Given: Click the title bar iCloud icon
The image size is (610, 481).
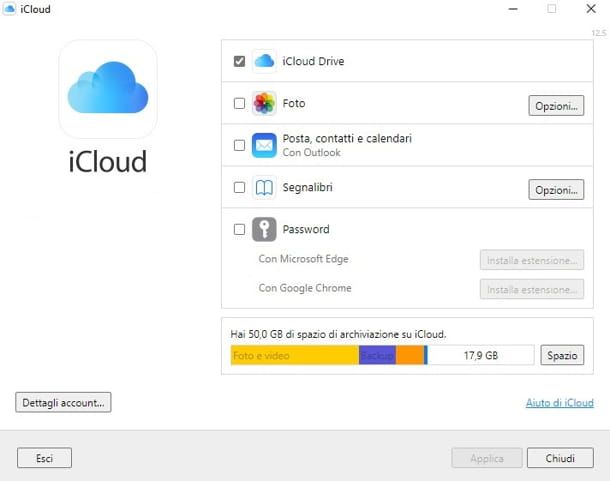Looking at the screenshot, I should click(x=9, y=9).
